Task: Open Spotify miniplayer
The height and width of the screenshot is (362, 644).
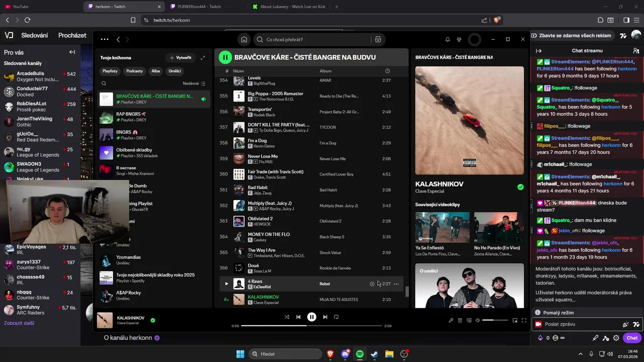Action: 515,320
